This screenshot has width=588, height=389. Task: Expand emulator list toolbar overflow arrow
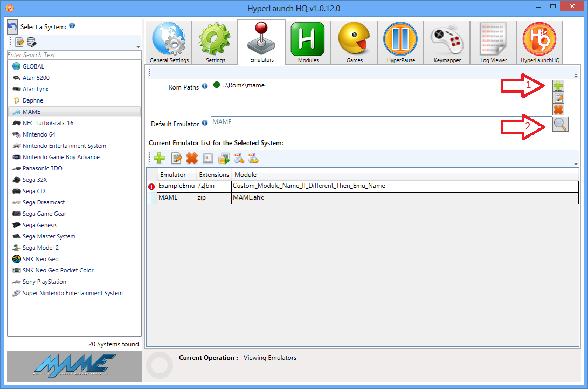pos(576,163)
